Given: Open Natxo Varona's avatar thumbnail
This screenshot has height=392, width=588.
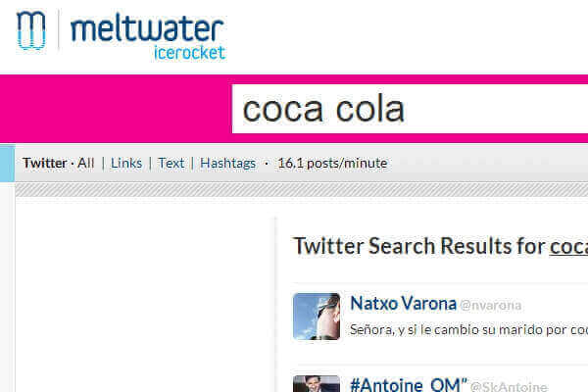Looking at the screenshot, I should click(317, 317).
